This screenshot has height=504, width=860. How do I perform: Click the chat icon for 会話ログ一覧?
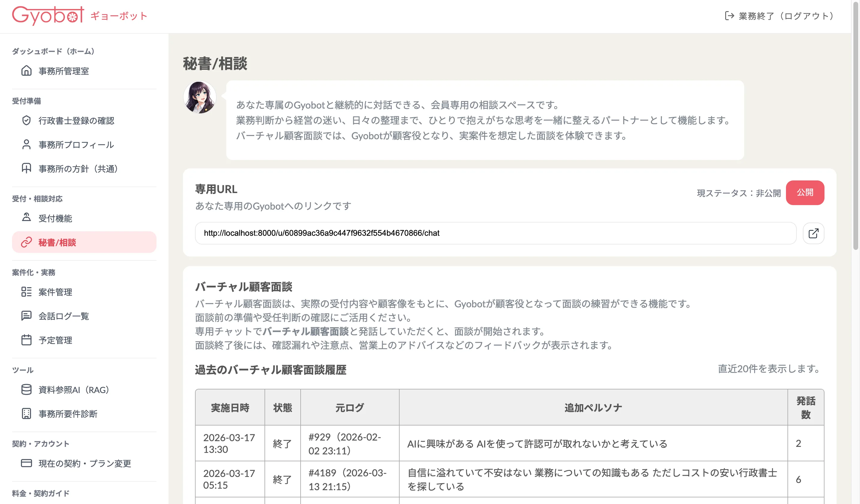[26, 316]
